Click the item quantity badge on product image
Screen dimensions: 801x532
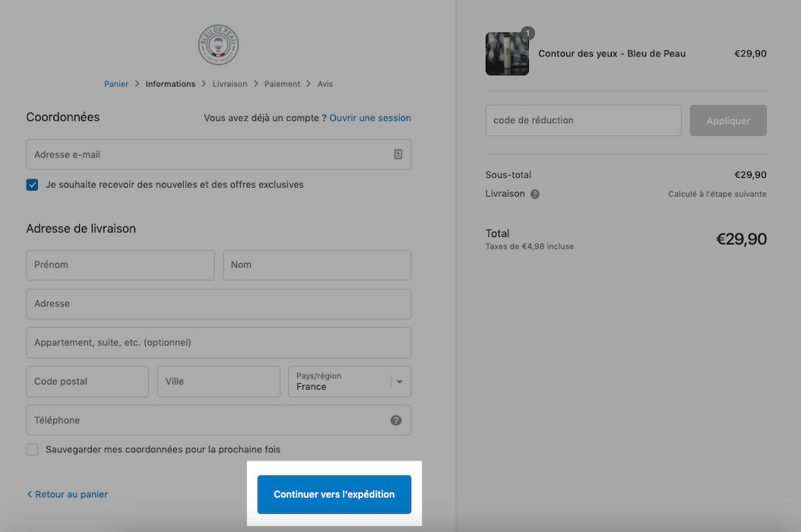pyautogui.click(x=527, y=33)
